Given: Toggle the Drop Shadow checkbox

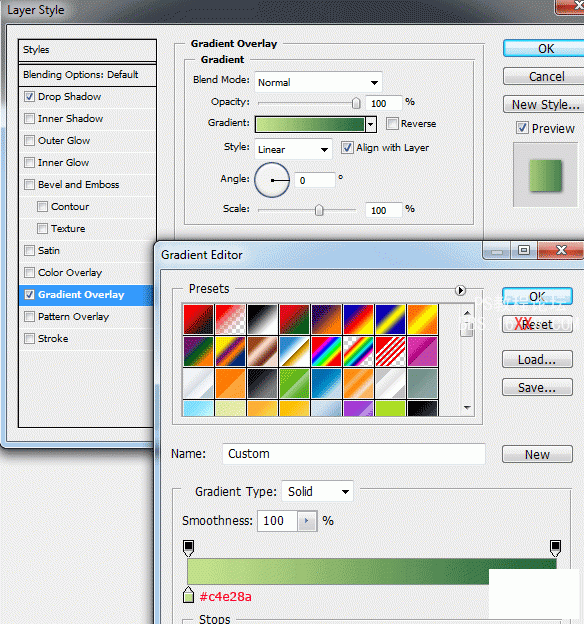Looking at the screenshot, I should (29, 97).
